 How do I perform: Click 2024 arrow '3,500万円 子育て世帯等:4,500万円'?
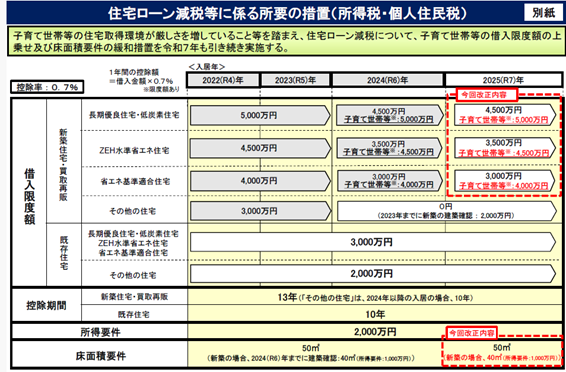[x=389, y=148]
